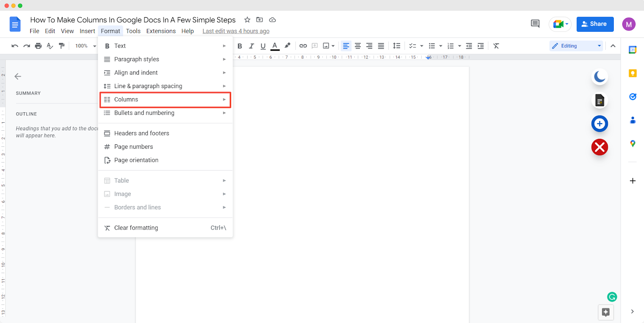Screen dimensions: 644x323
Task: Open the insert image dropdown
Action: 329,46
